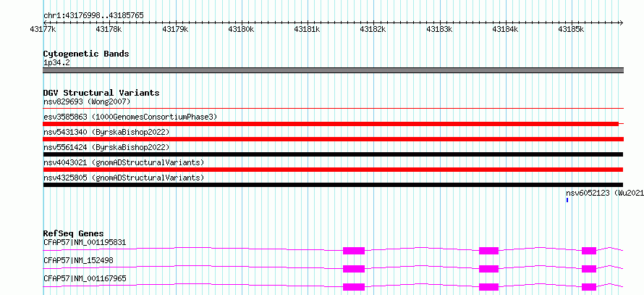The image size is (644, 295).
Task: Click the esv3585863 (1000GenomesConsortiumPhase3) label
Action: [130, 117]
